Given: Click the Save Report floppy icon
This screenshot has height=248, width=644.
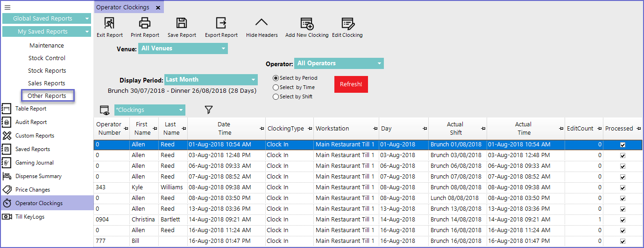Looking at the screenshot, I should click(181, 23).
